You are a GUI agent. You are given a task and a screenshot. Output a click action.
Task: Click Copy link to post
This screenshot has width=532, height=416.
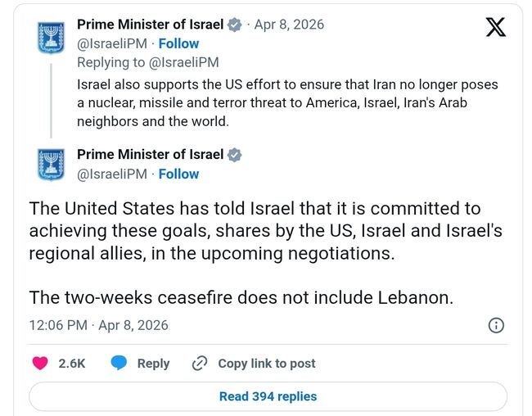pyautogui.click(x=266, y=364)
